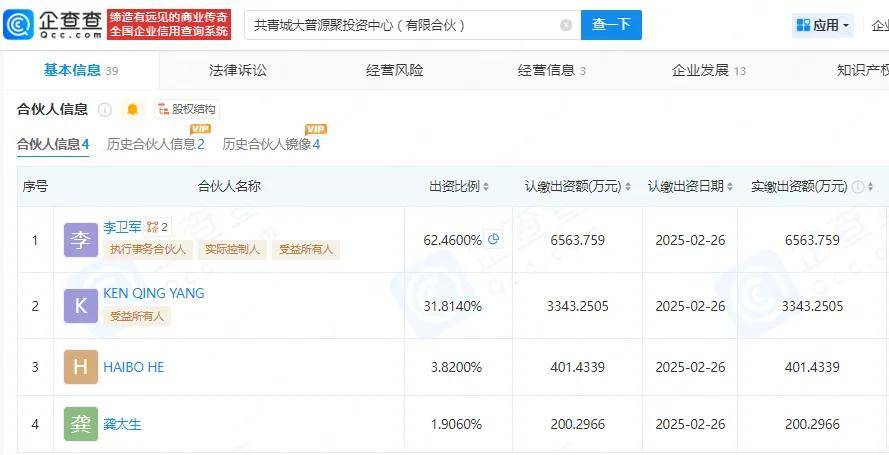Click the green 龚 avatar
This screenshot has height=455, width=889.
tap(81, 424)
